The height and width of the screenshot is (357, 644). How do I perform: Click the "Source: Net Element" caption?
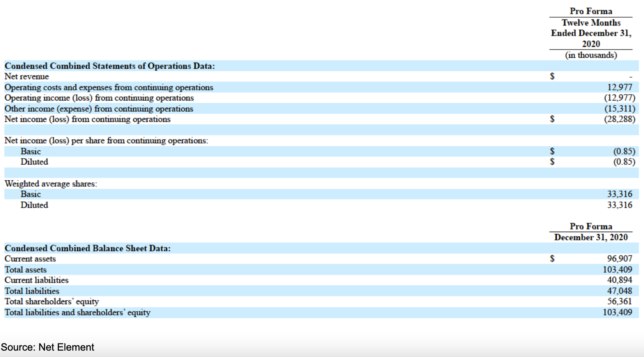click(47, 347)
